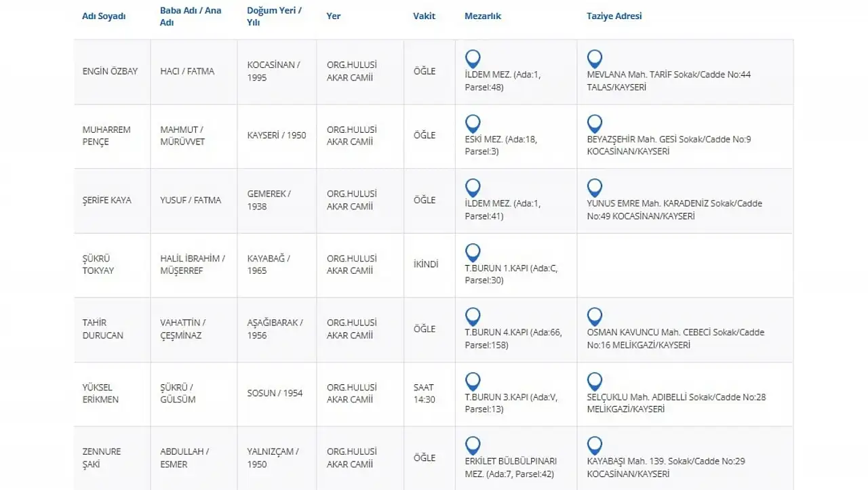Open map pin for İLDEM MEZ. Parsel:41
The height and width of the screenshot is (490, 868).
(x=473, y=188)
